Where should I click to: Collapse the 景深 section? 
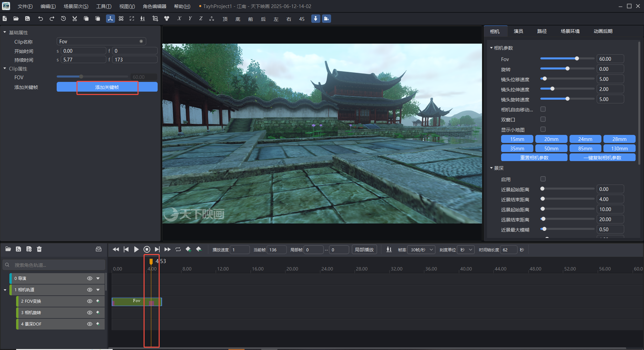pos(491,168)
